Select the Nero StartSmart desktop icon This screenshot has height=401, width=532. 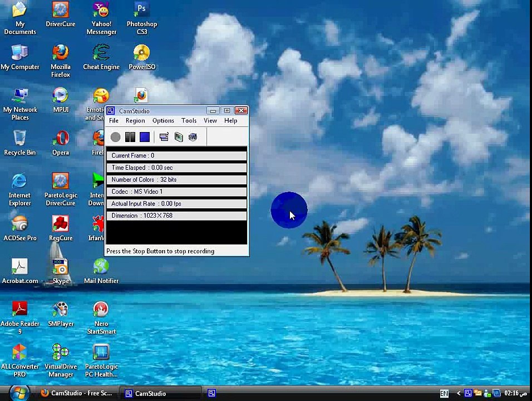101,317
